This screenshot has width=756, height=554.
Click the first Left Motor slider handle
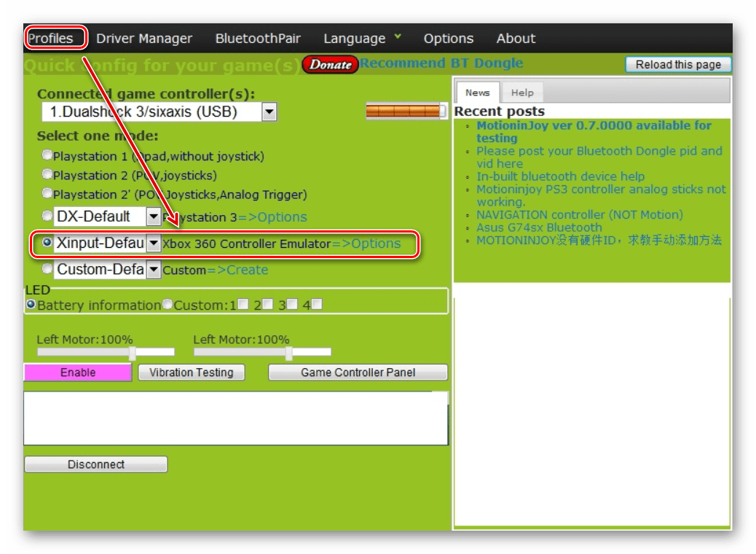(132, 353)
